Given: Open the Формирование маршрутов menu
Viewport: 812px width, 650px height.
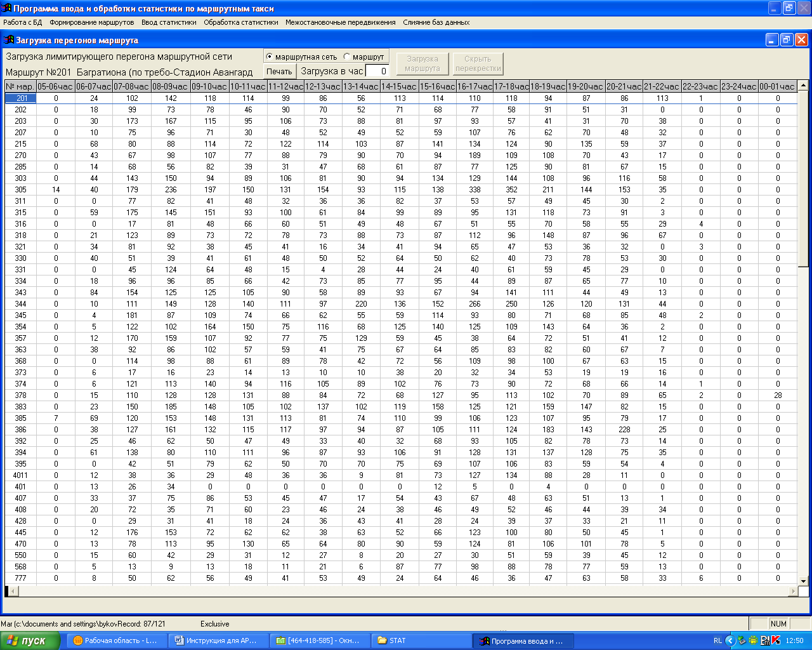Looking at the screenshot, I should point(92,22).
